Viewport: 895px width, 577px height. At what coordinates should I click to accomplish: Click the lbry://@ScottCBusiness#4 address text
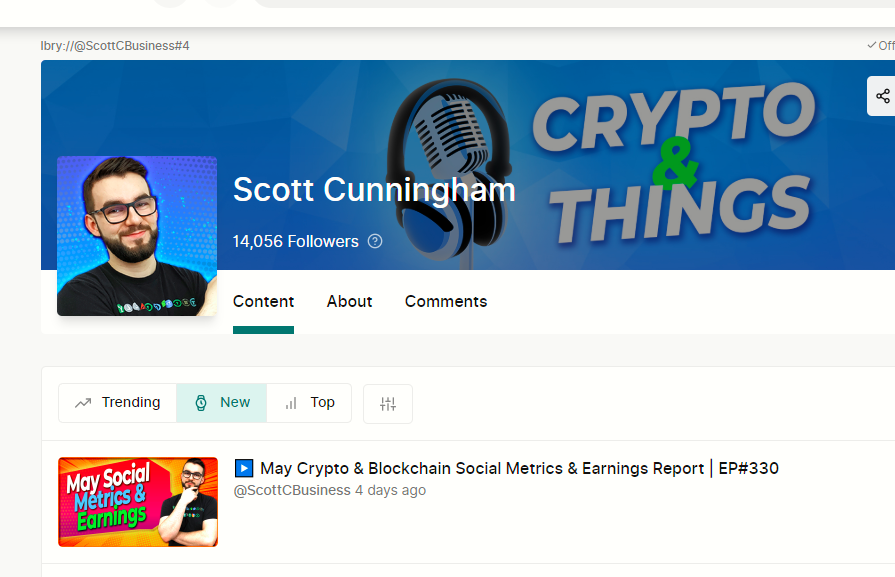[115, 46]
